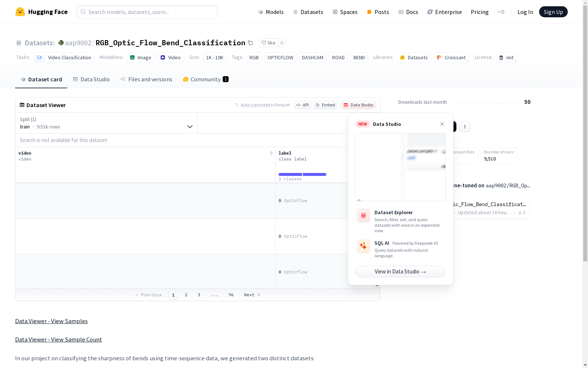Click View in Data Studio button
Image resolution: width=588 pixels, height=368 pixels.
point(401,272)
